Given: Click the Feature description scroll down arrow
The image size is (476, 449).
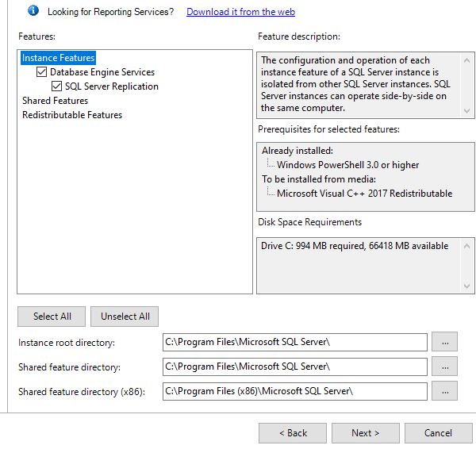Looking at the screenshot, I should click(x=467, y=111).
